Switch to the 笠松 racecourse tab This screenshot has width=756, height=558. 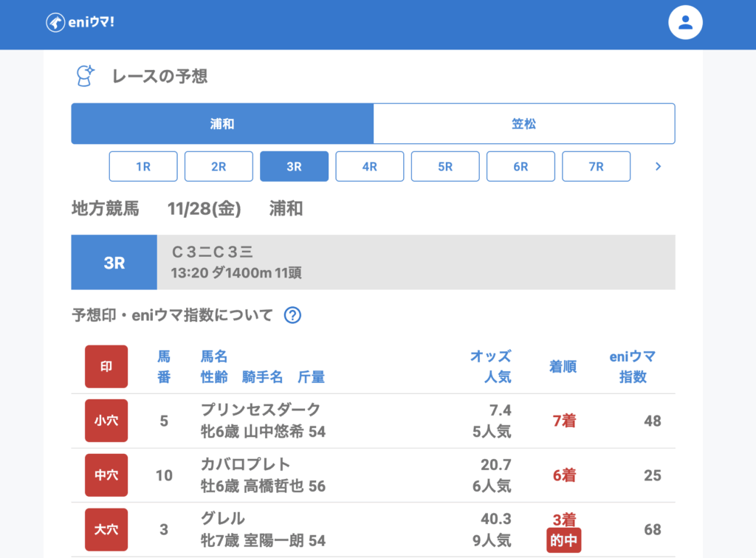(x=524, y=124)
